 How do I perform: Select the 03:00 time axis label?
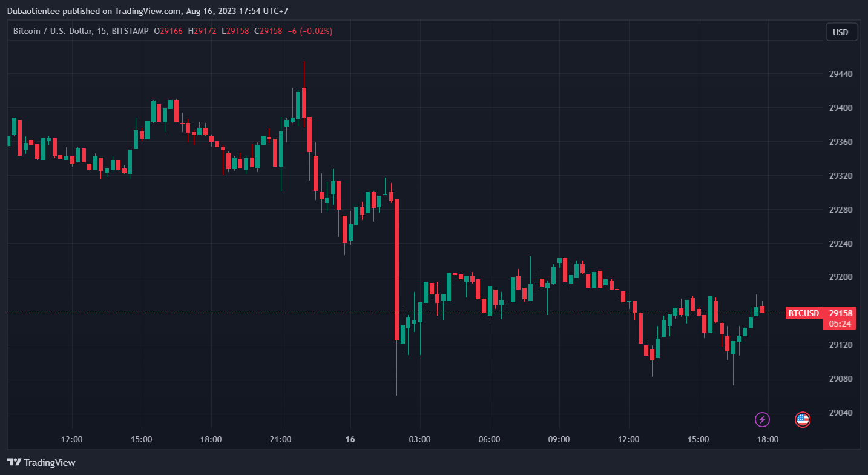pos(419,439)
